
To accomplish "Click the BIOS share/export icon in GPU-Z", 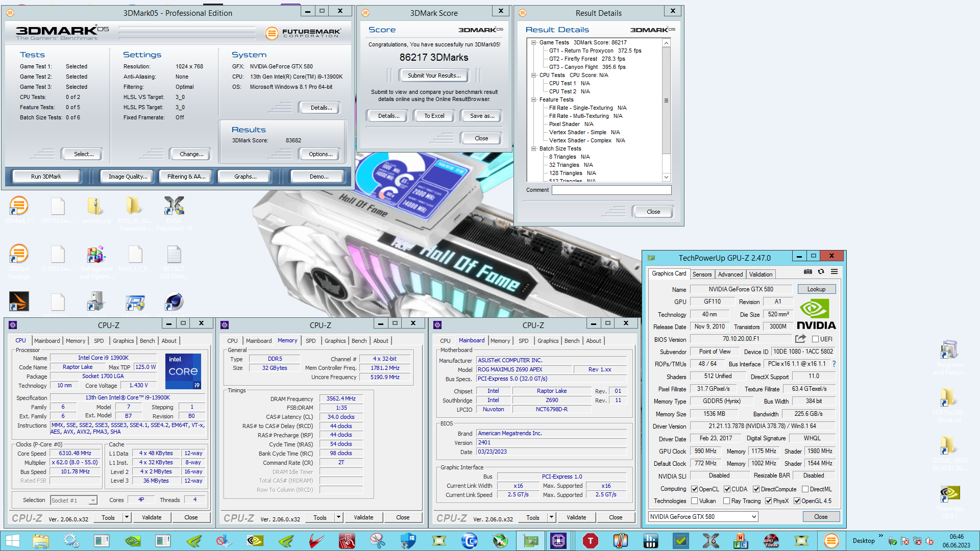I will click(800, 339).
